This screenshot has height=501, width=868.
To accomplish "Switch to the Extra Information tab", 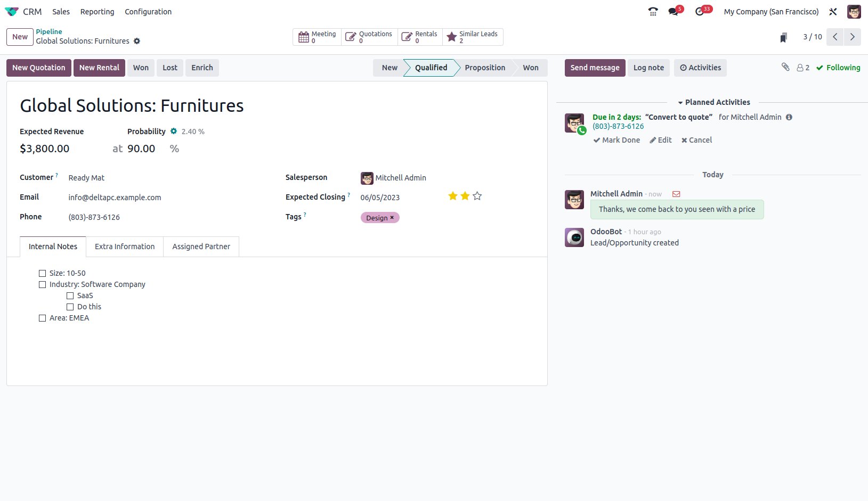I will 125,247.
